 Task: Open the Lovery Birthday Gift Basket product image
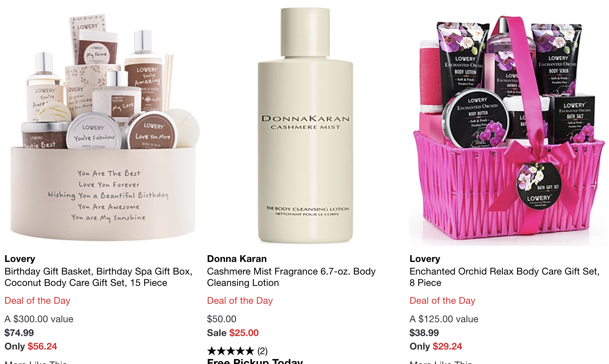click(x=103, y=123)
